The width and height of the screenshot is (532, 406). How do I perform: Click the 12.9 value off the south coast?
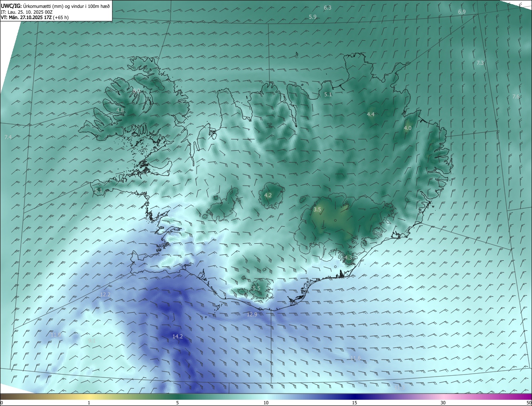(252, 314)
